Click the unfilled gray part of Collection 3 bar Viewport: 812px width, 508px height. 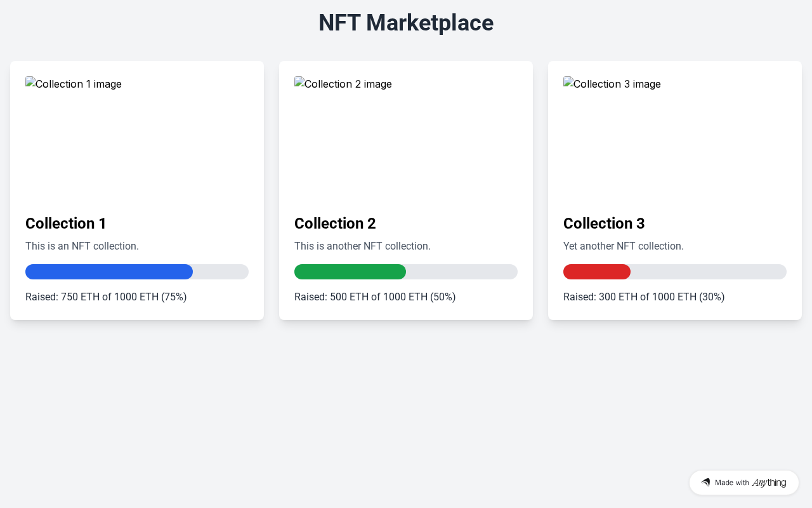click(x=707, y=272)
